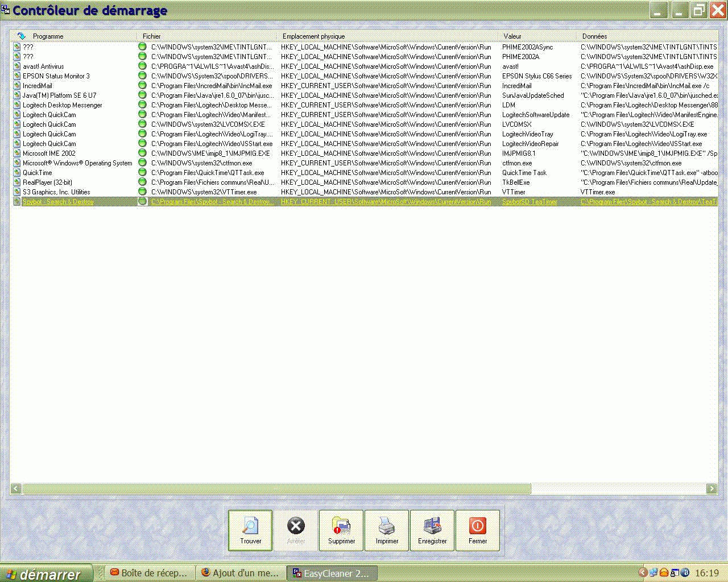The width and height of the screenshot is (728, 582).
Task: Click the right arrow of horizontal scrollbar
Action: point(712,488)
